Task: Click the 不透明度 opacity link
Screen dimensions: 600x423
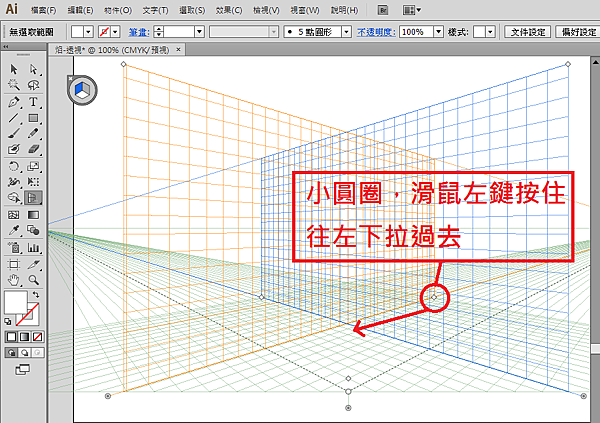Action: [376, 32]
